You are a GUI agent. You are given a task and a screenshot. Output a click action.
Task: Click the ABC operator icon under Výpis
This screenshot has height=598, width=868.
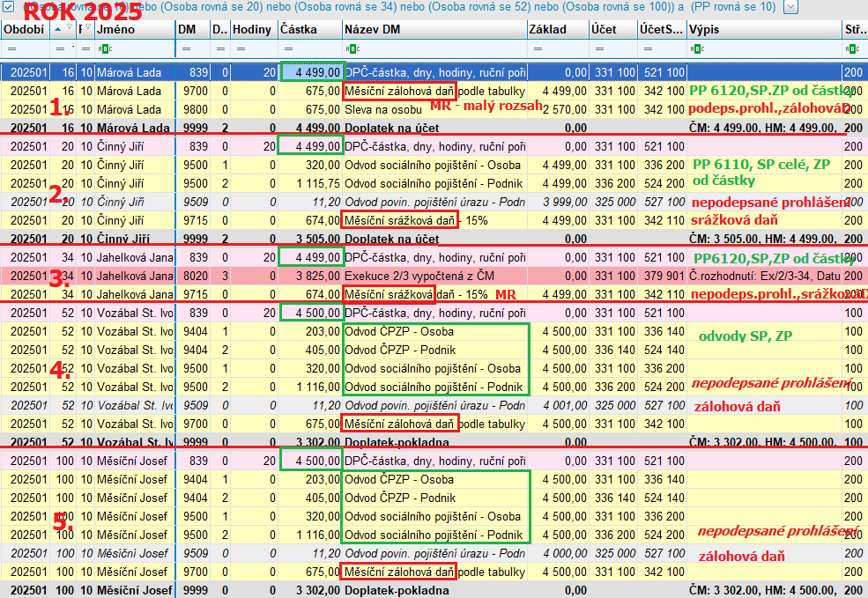(698, 49)
